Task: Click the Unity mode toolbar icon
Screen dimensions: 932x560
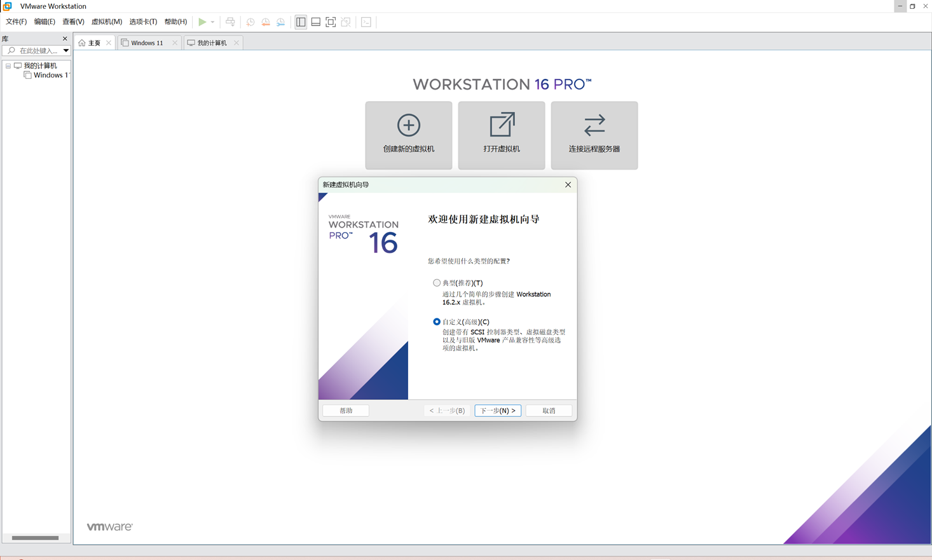Action: point(346,22)
